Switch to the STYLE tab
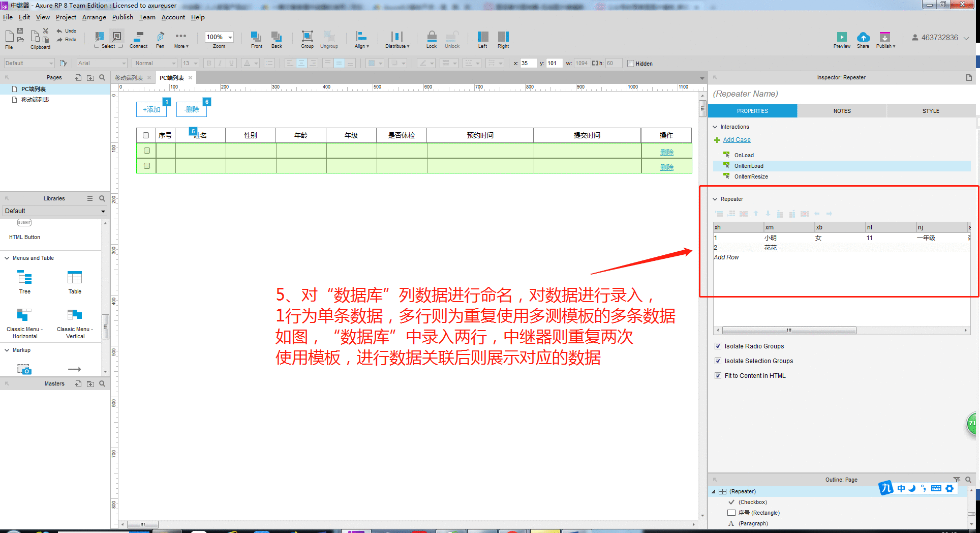 [931, 111]
